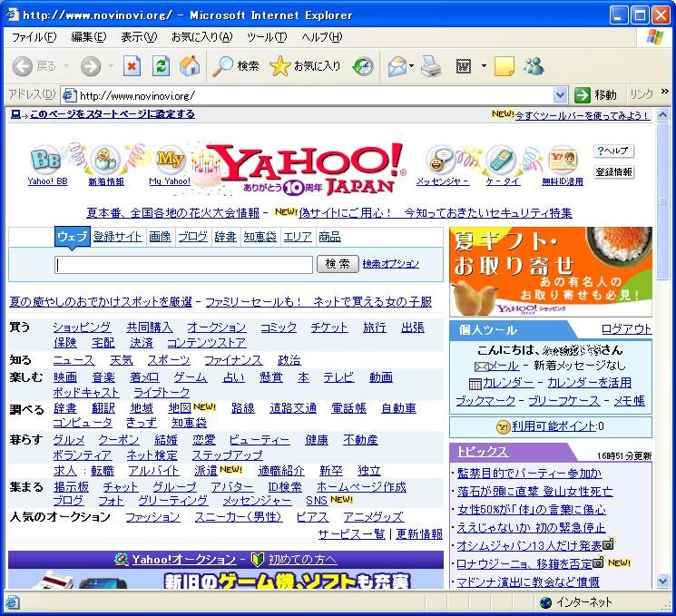Click the yellow note toolbar icon
The width and height of the screenshot is (676, 616).
tap(504, 66)
